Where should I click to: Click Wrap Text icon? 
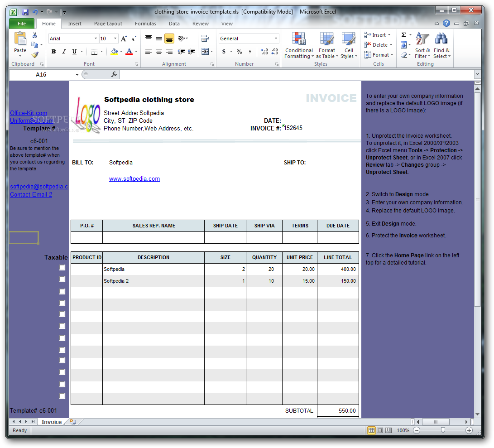[x=205, y=39]
